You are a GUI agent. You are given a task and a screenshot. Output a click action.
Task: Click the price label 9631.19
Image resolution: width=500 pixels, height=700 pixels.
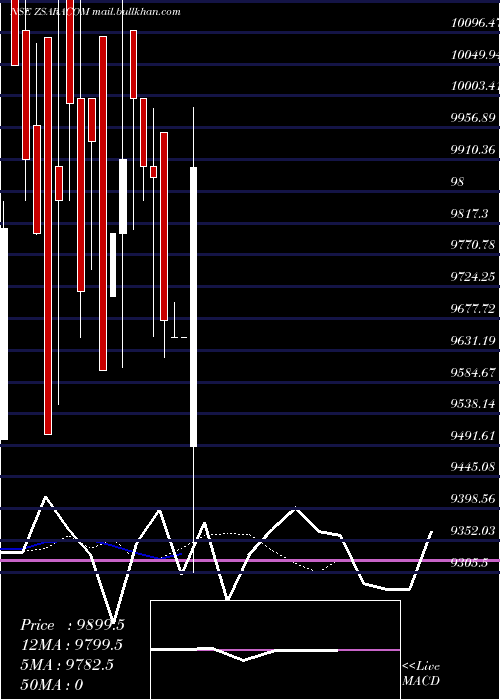tap(473, 341)
